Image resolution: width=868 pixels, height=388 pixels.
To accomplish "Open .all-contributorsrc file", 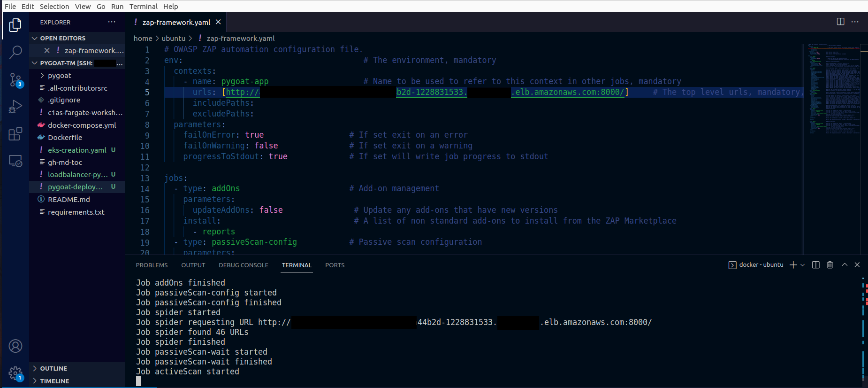I will [x=77, y=88].
